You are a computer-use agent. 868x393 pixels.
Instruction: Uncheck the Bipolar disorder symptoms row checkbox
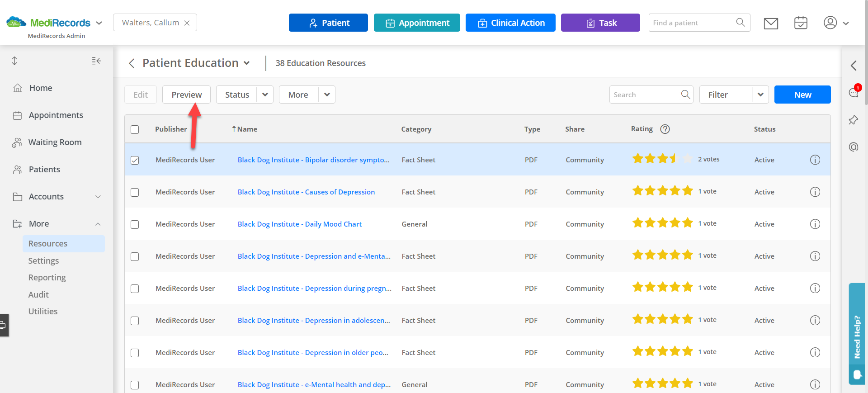[x=135, y=160]
